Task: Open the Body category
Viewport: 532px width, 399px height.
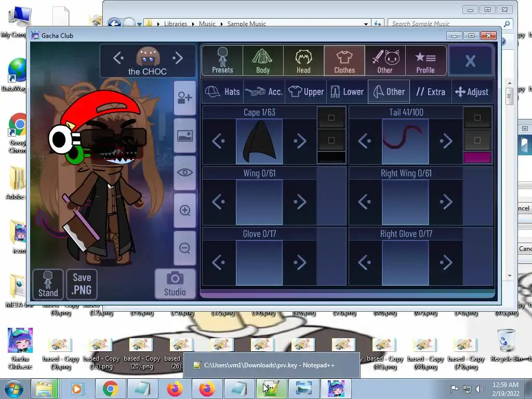Action: [x=263, y=60]
